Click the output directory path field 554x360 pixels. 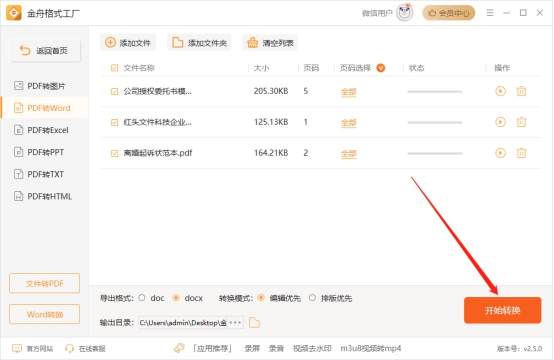183,323
